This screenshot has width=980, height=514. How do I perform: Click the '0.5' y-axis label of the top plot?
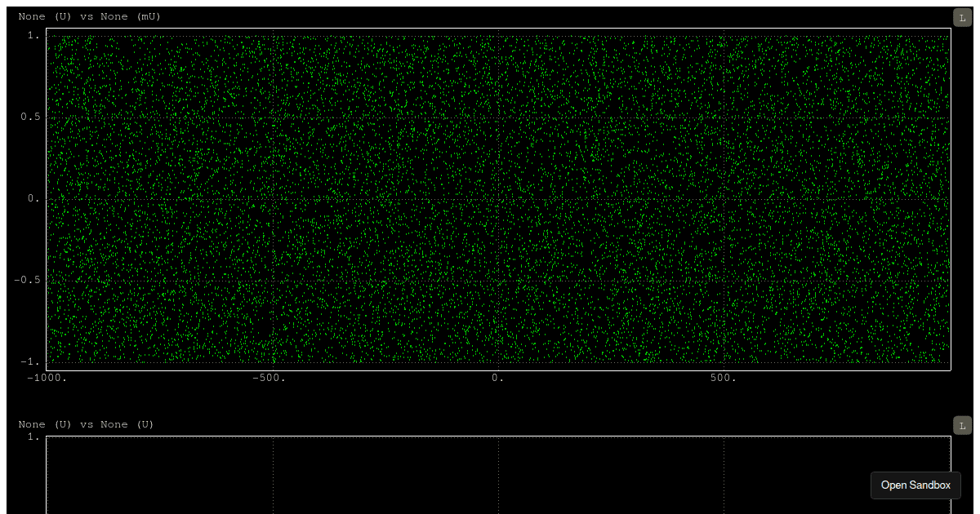30,117
